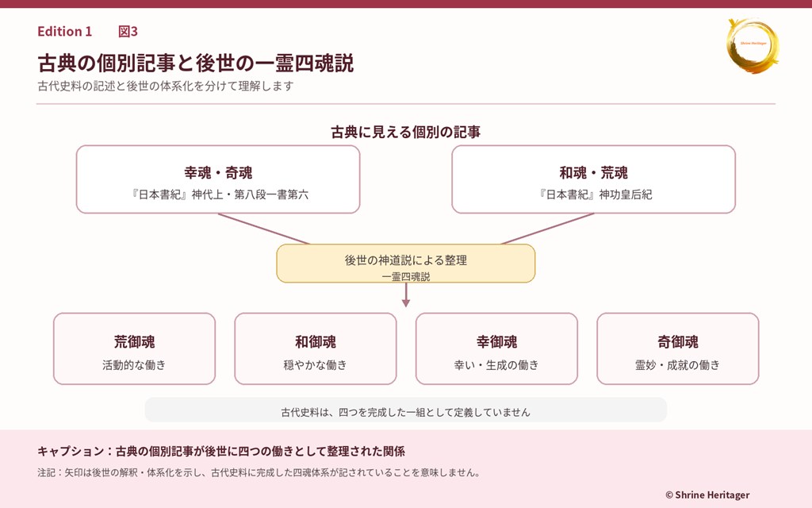Click the 注記 footnote text
Viewport: 812px width, 508px height.
[x=259, y=473]
